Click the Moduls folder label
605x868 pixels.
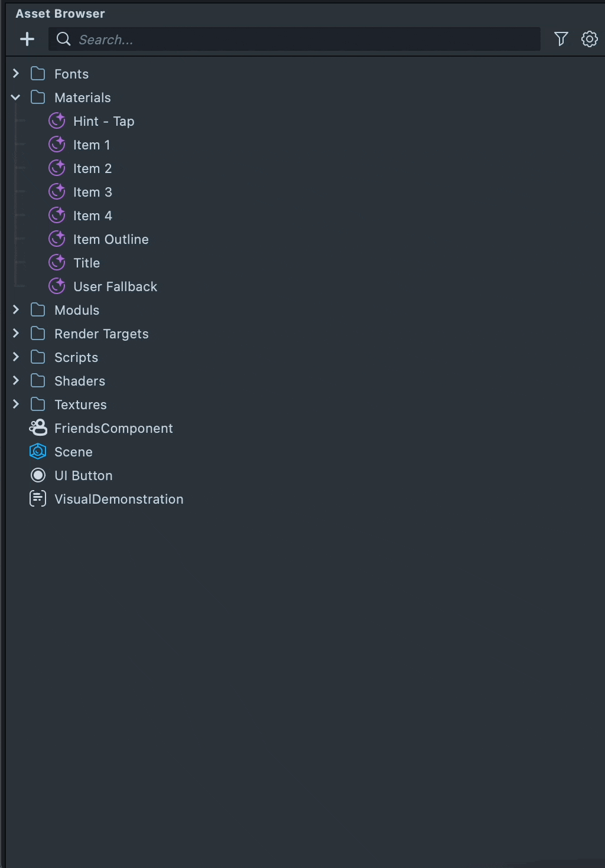coord(77,310)
